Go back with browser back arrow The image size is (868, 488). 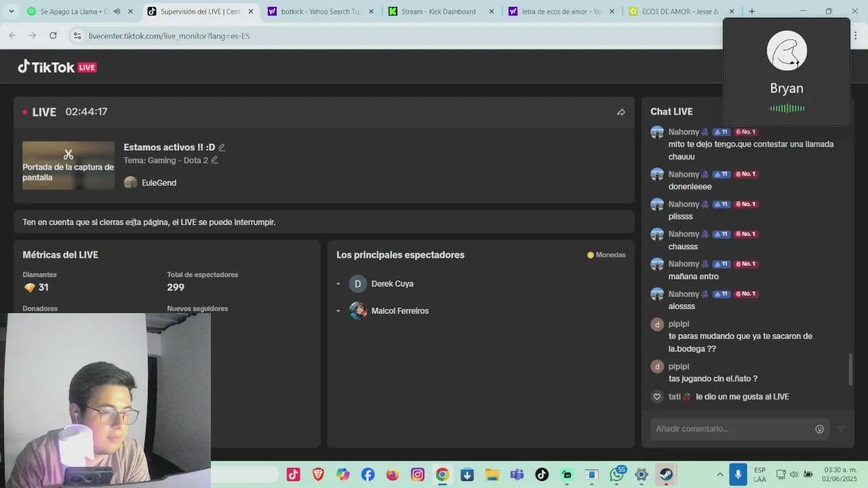(13, 35)
